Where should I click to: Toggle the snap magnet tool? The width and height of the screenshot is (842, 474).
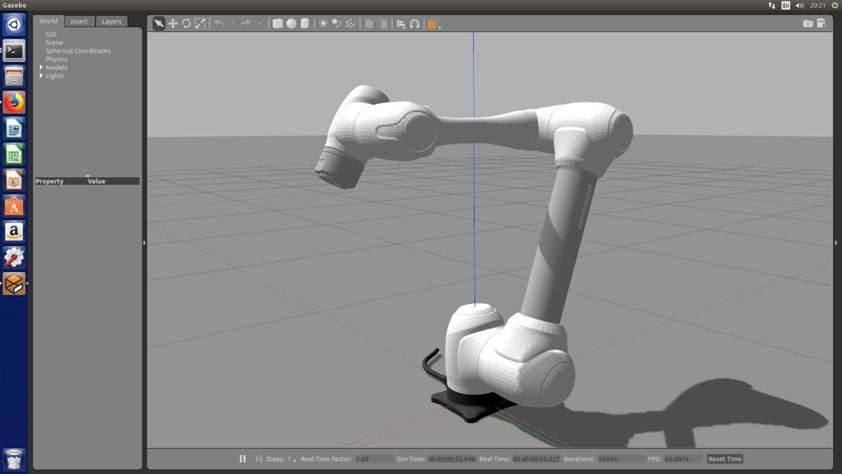point(415,23)
